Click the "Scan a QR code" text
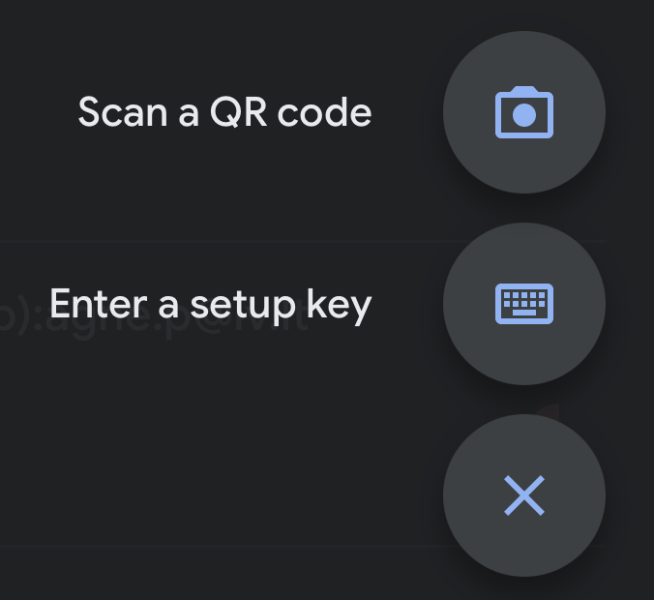This screenshot has height=600, width=654. pos(225,112)
